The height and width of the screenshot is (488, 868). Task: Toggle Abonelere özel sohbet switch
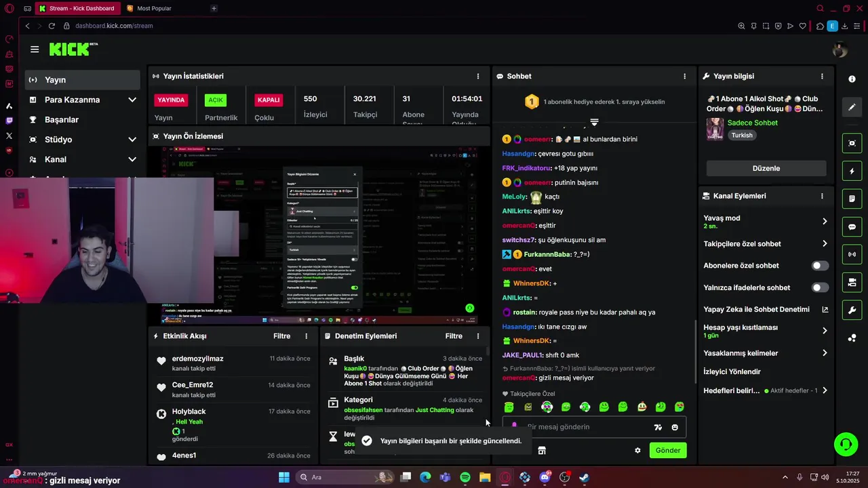(820, 266)
